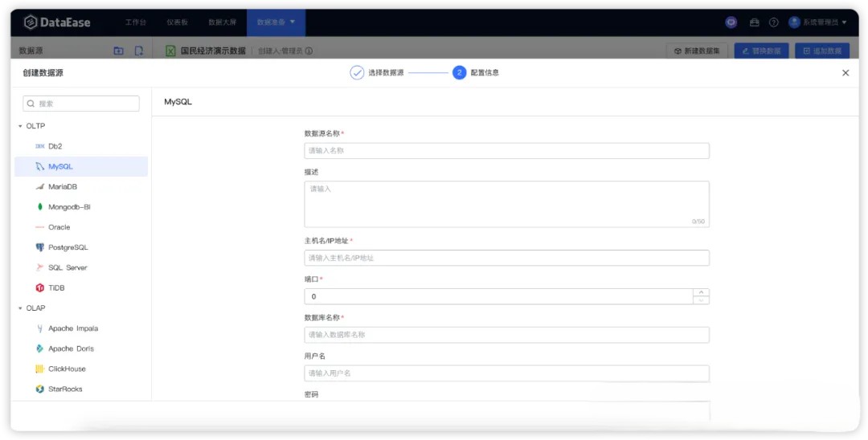Pick PostgreSQL data source type
Viewport: 868px width, 440px height.
click(x=68, y=247)
